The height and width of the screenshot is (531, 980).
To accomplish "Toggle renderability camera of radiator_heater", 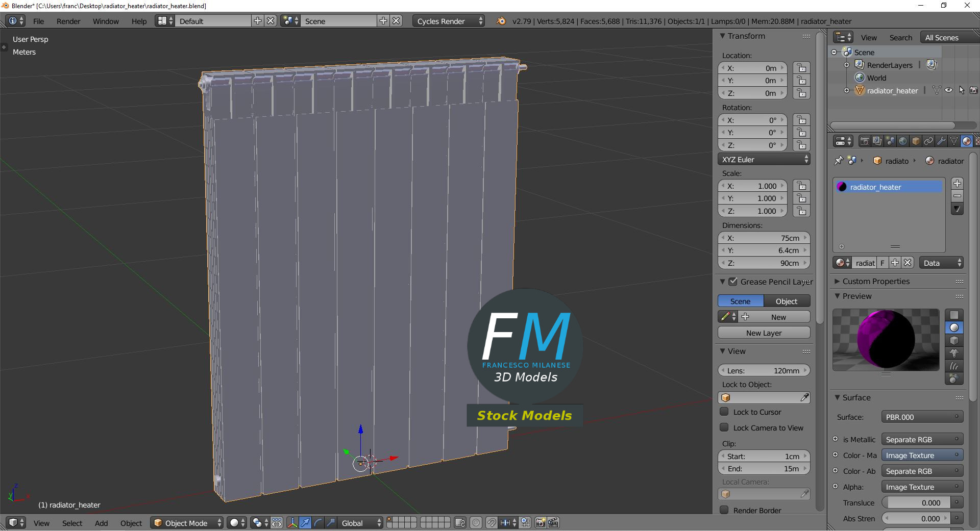I will click(x=974, y=90).
